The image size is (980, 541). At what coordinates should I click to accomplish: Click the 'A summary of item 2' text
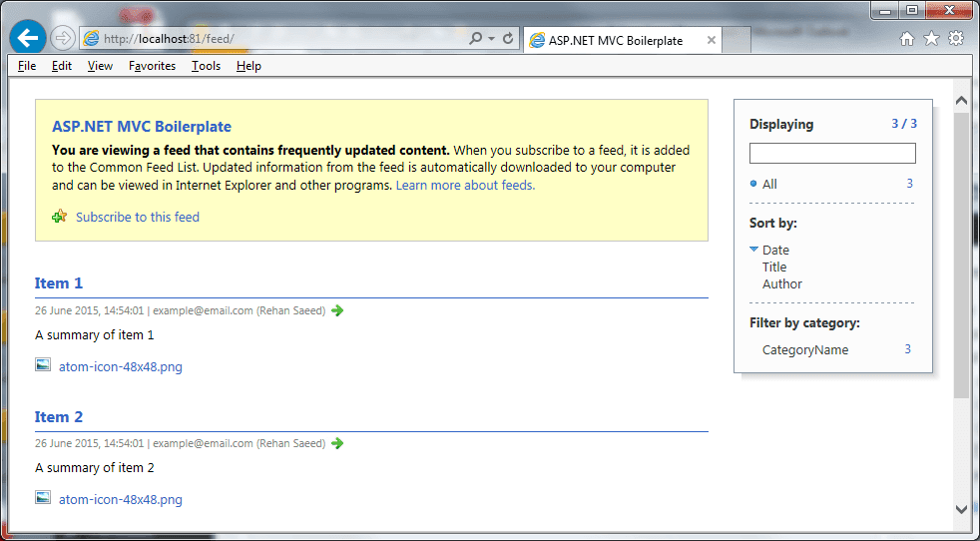click(x=95, y=468)
